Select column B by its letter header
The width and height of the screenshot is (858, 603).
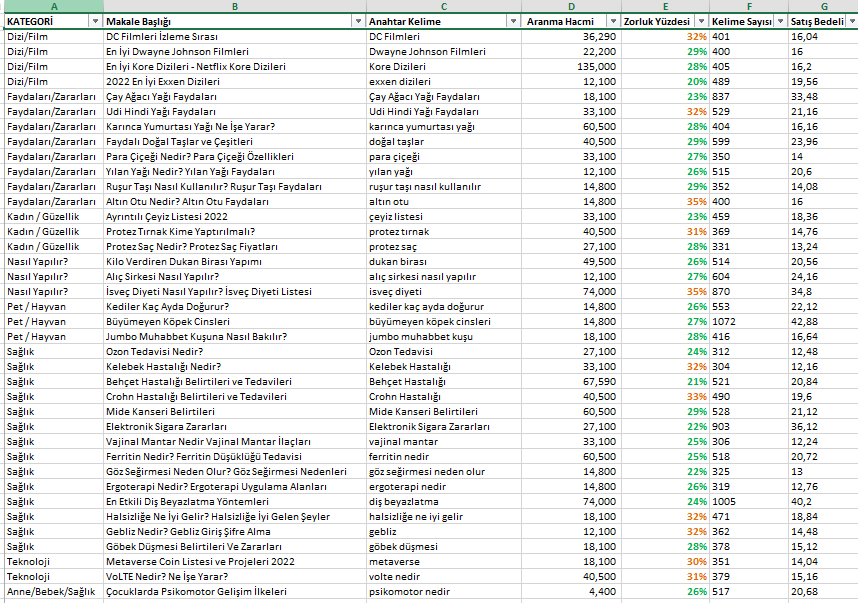[x=235, y=7]
